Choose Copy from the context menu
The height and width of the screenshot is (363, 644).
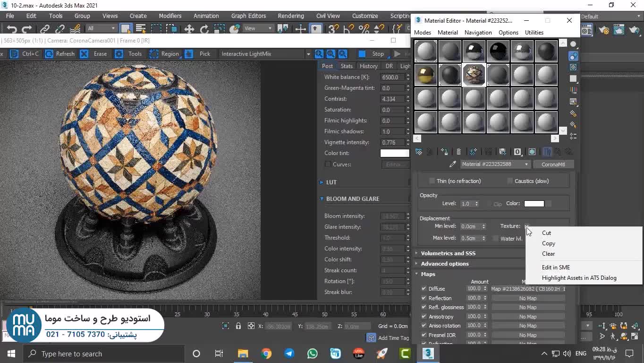click(548, 243)
